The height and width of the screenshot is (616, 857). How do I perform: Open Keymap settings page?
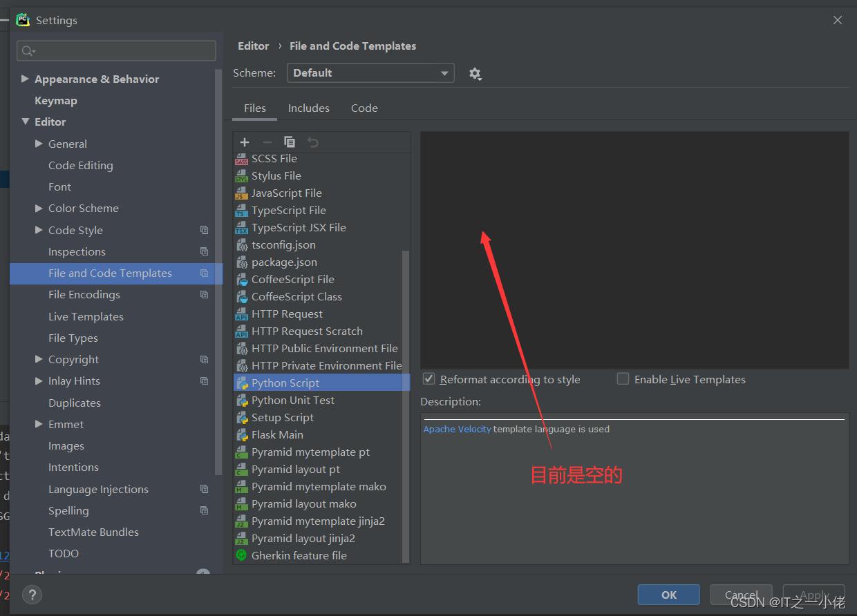[56, 100]
